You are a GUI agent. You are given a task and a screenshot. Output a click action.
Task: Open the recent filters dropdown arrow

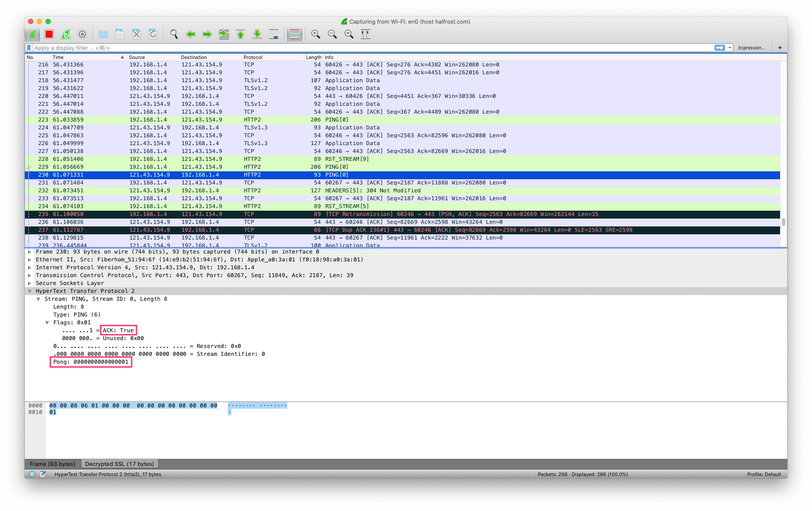[x=730, y=48]
